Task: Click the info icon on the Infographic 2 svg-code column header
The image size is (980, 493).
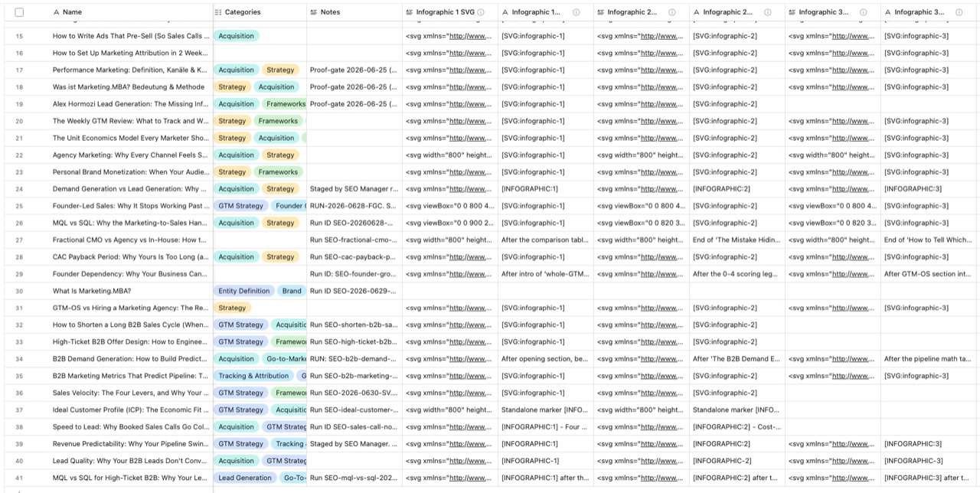Action: (x=672, y=12)
